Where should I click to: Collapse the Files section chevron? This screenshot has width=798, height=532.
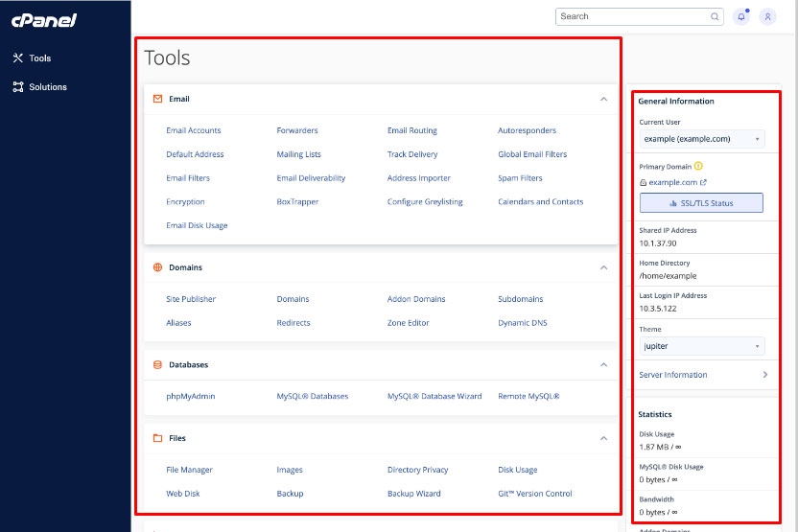pos(603,438)
